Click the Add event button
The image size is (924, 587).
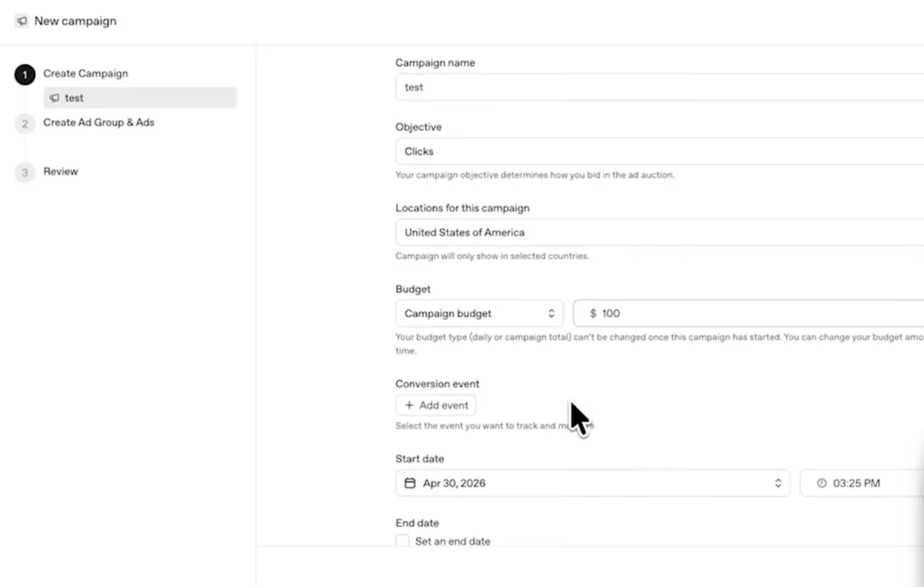[x=436, y=405]
